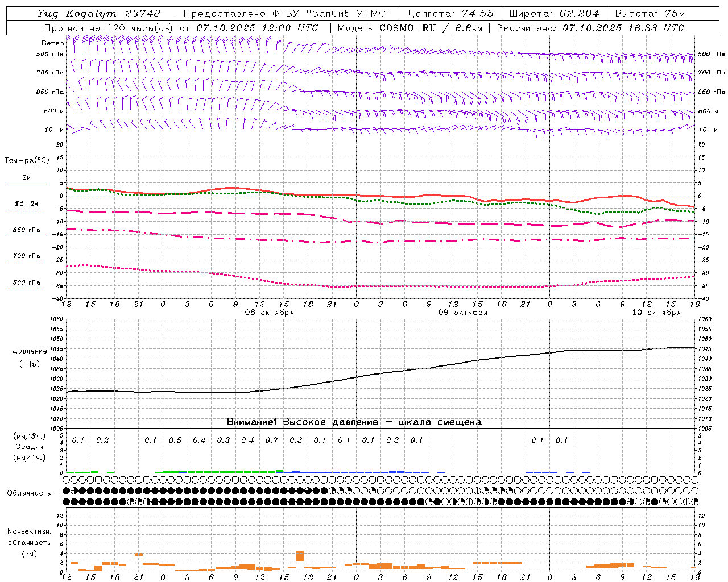
Task: Click the model name COSMO-RU / 6.6км
Action: pyautogui.click(x=431, y=28)
